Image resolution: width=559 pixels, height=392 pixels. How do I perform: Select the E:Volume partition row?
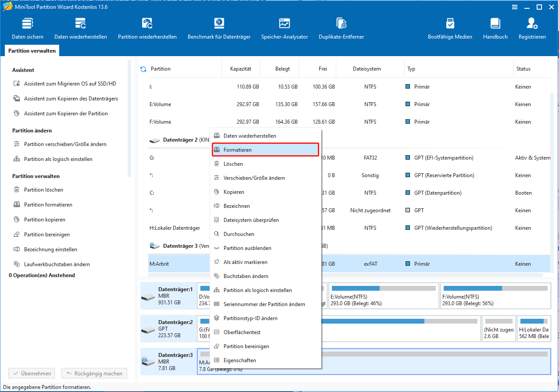[x=349, y=104]
